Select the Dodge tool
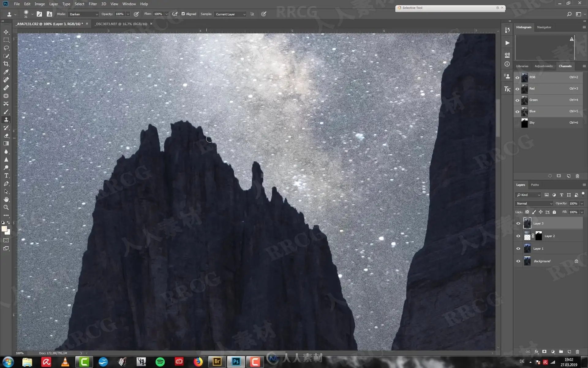Image resolution: width=588 pixels, height=368 pixels. 6,167
